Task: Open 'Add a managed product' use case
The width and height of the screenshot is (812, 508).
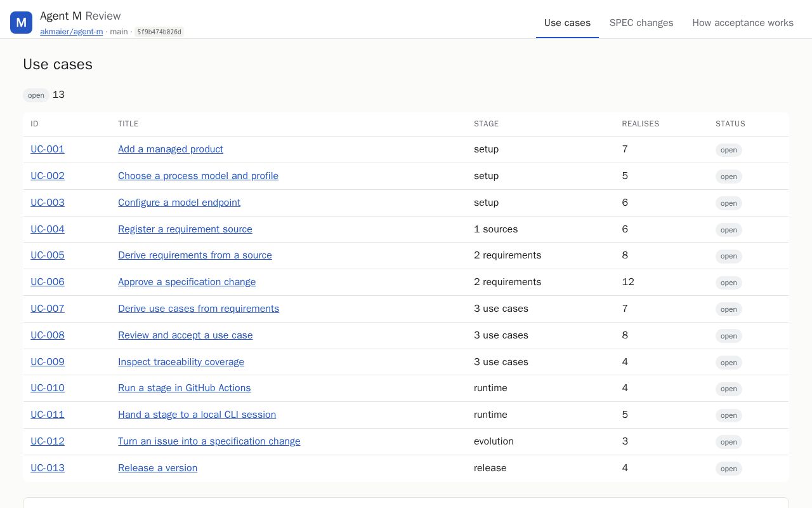Action: [x=171, y=149]
